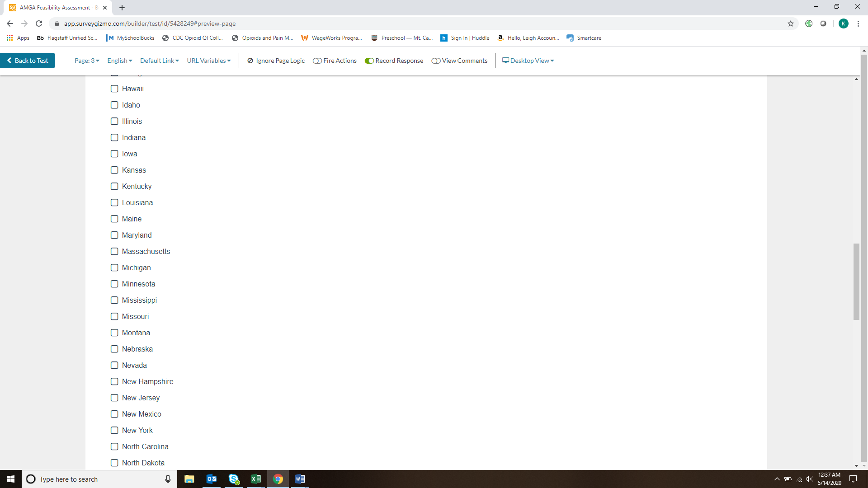Screen dimensions: 868x488
Task: Open File Explorer from the taskbar
Action: [x=189, y=479]
